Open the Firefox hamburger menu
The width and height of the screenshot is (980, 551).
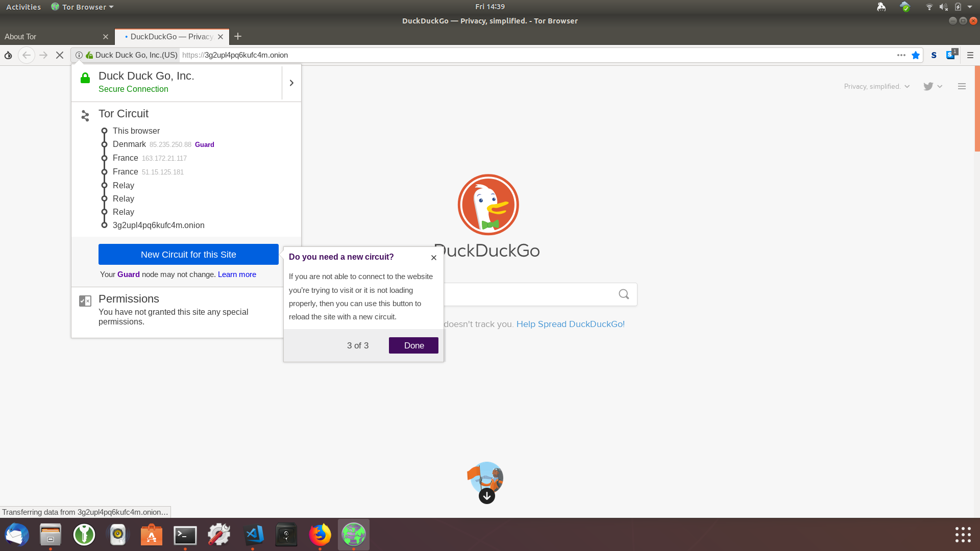pyautogui.click(x=970, y=55)
